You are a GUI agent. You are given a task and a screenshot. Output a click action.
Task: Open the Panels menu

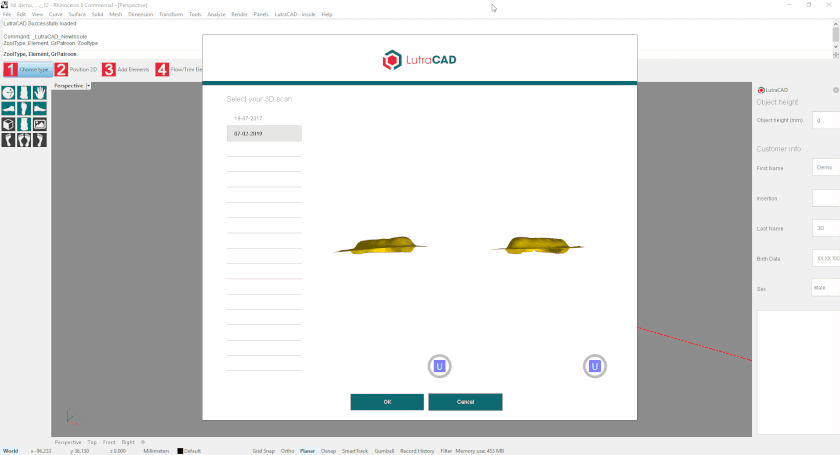point(261,14)
